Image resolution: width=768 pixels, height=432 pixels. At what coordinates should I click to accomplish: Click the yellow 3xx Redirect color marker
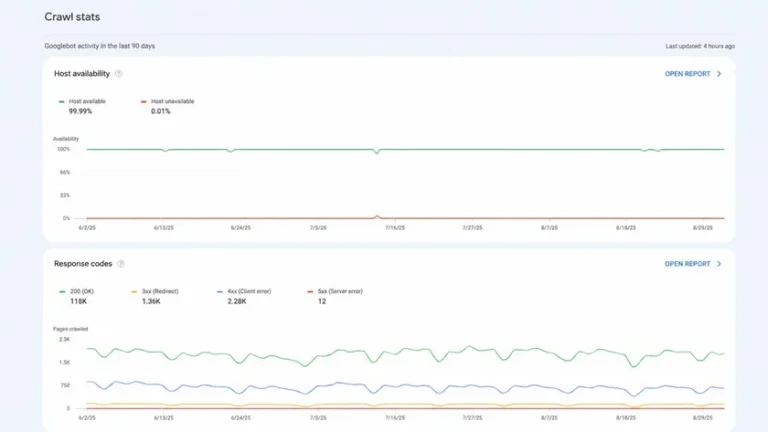tap(134, 292)
